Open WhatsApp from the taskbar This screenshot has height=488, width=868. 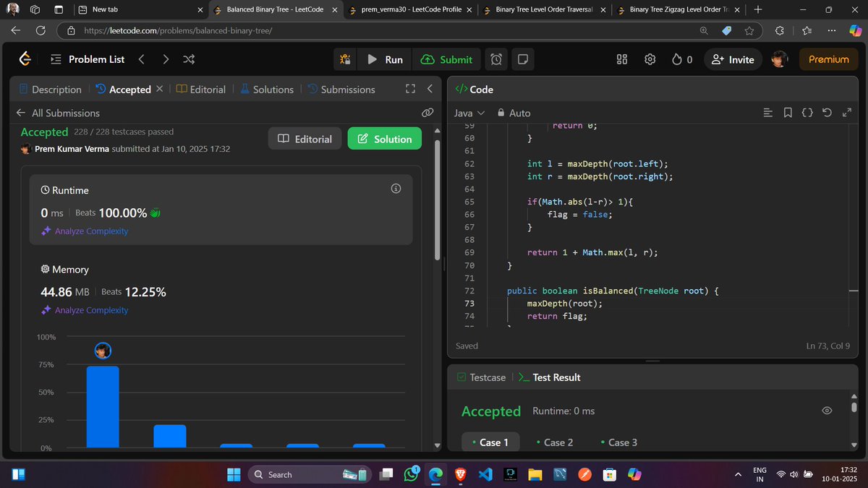pyautogui.click(x=412, y=474)
